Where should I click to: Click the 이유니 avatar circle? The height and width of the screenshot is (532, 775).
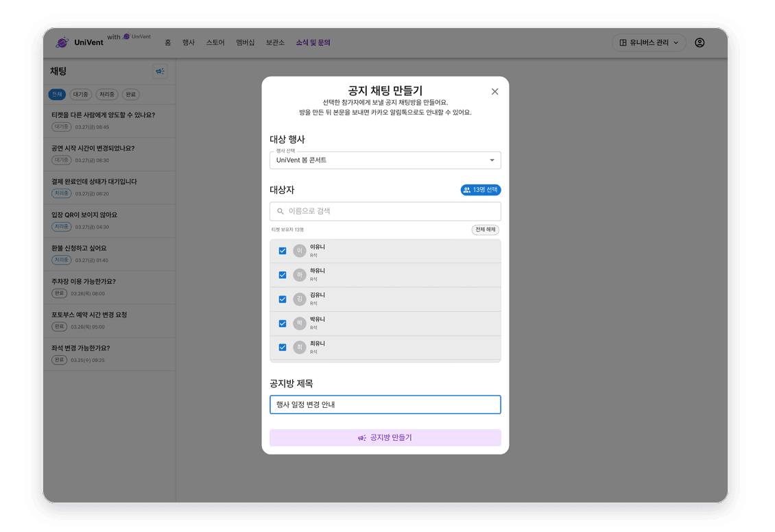(x=300, y=251)
